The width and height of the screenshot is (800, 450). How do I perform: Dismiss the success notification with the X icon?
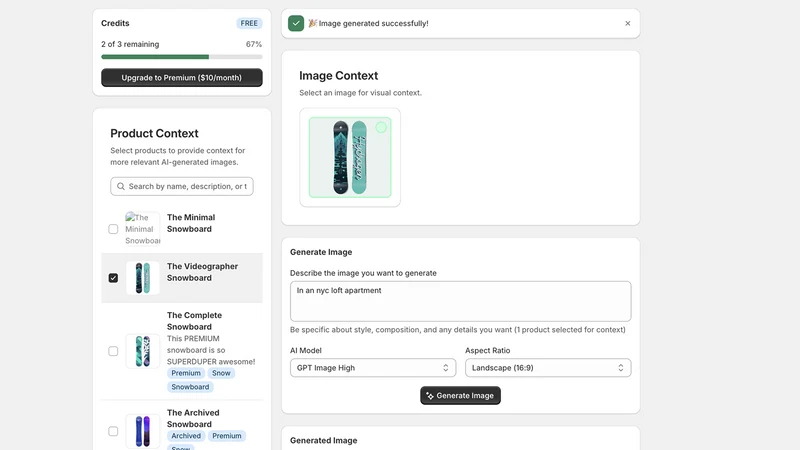628,23
